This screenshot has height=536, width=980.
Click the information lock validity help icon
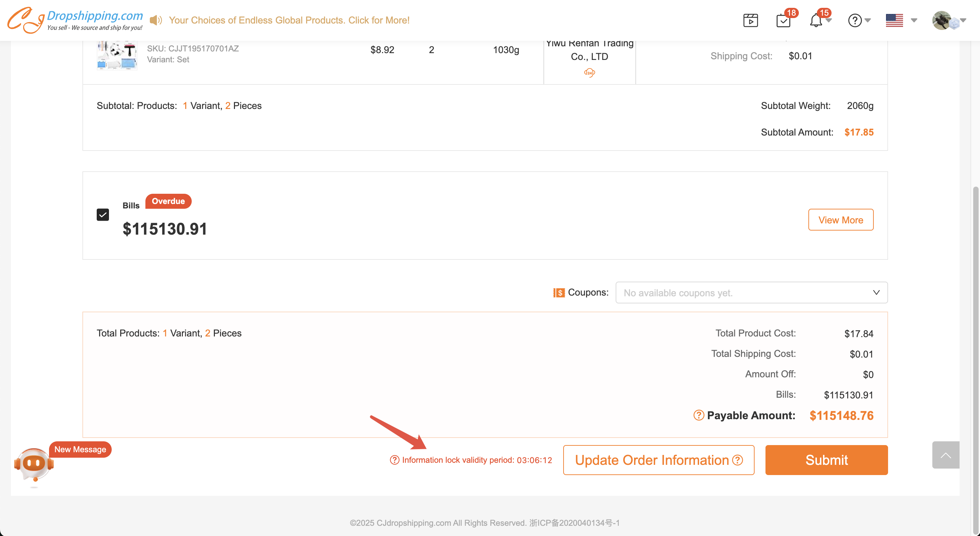tap(395, 460)
